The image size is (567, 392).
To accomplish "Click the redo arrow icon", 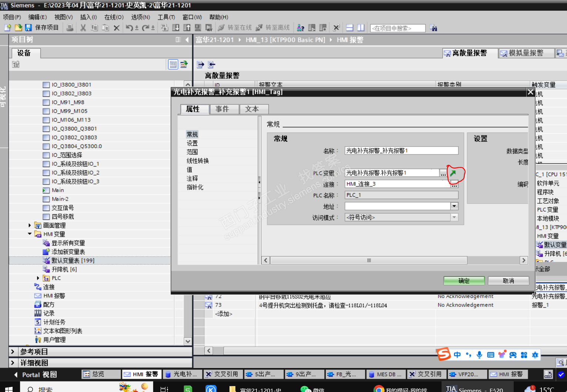I will 146,28.
